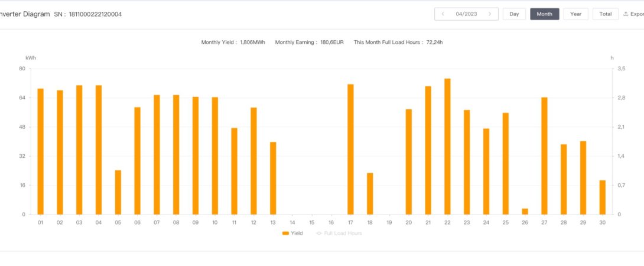
Task: Click the orange Yield legend swatch
Action: coord(285,233)
